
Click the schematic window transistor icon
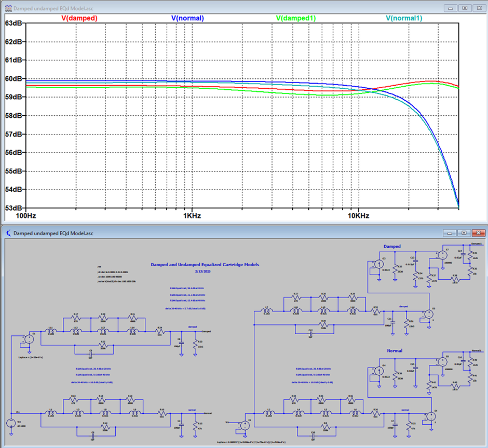pyautogui.click(x=8, y=233)
